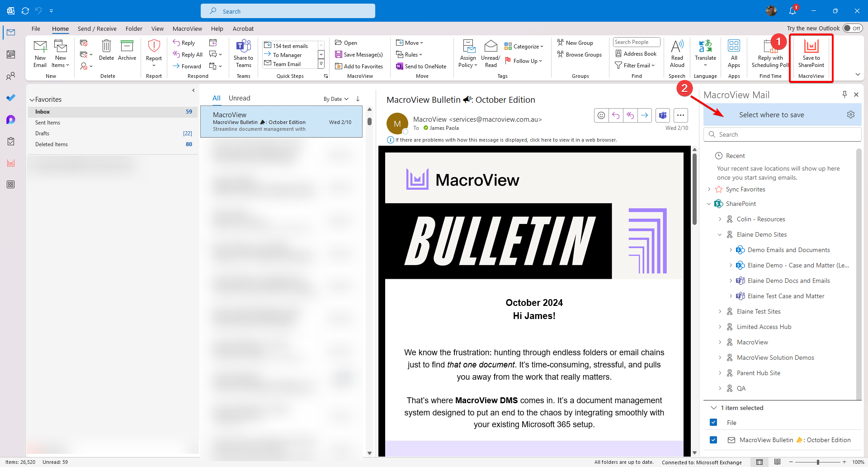Share to Teams from message header

663,115
